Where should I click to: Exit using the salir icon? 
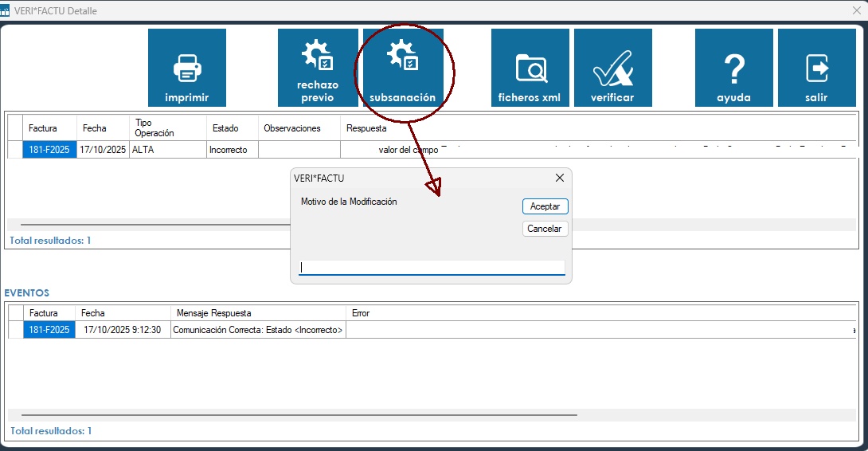click(x=816, y=69)
